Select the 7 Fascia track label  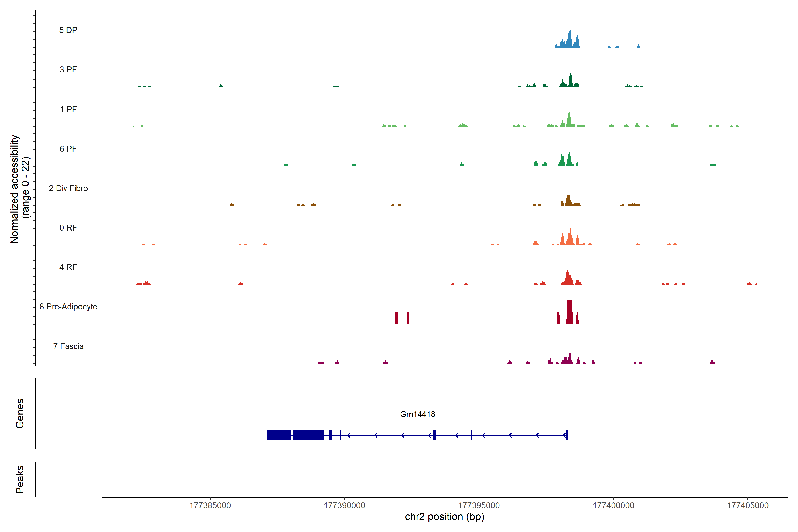68,346
